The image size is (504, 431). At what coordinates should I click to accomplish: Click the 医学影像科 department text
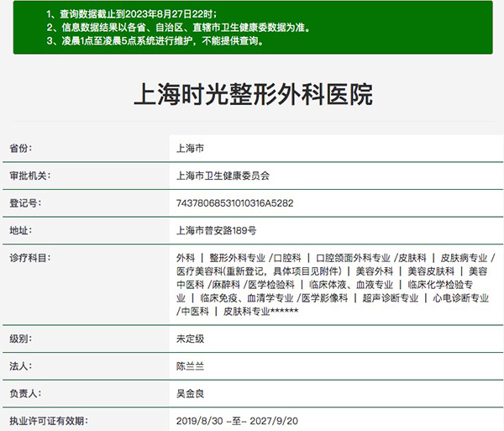tap(324, 298)
